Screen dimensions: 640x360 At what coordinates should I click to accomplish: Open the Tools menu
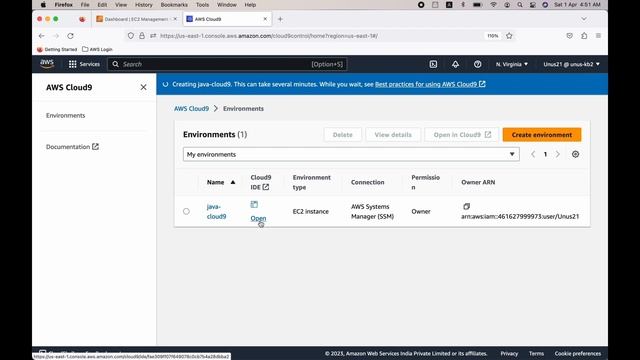pyautogui.click(x=202, y=5)
